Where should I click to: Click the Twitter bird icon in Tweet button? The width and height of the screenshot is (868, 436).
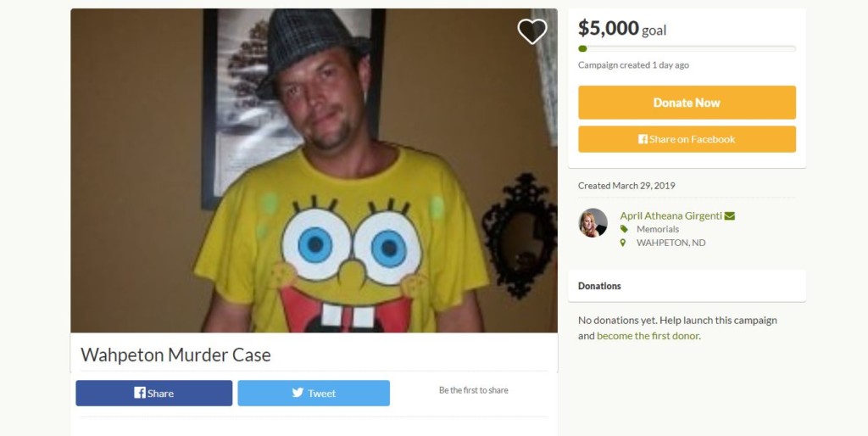point(298,393)
